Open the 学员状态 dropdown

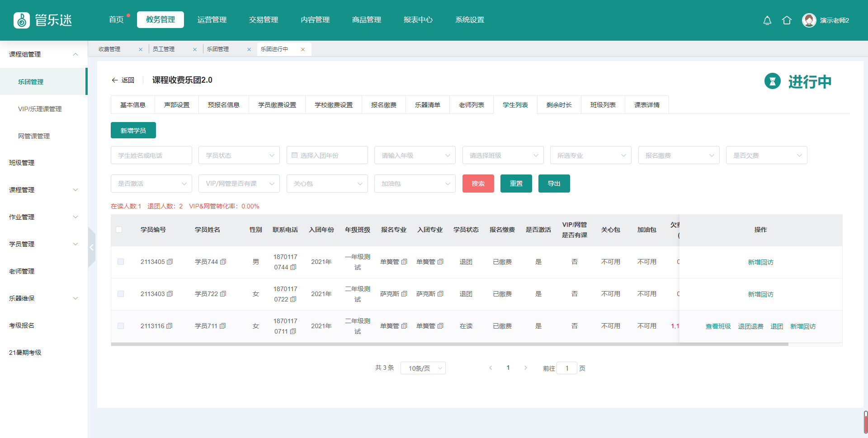pyautogui.click(x=239, y=155)
